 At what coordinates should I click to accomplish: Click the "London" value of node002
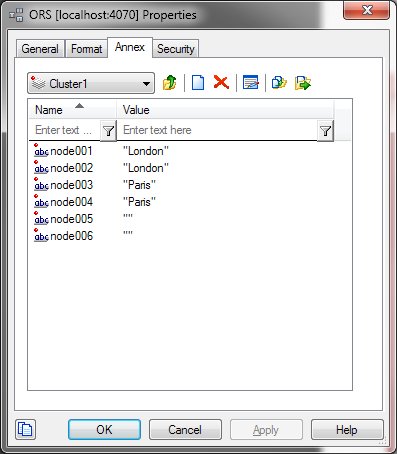[146, 168]
